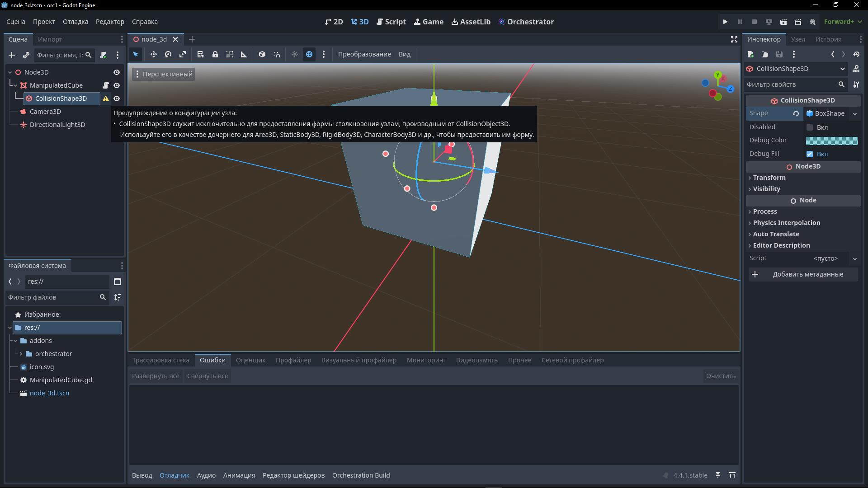Viewport: 868px width, 488px height.
Task: Uncheck the Debug Fill checkbox
Action: point(810,154)
